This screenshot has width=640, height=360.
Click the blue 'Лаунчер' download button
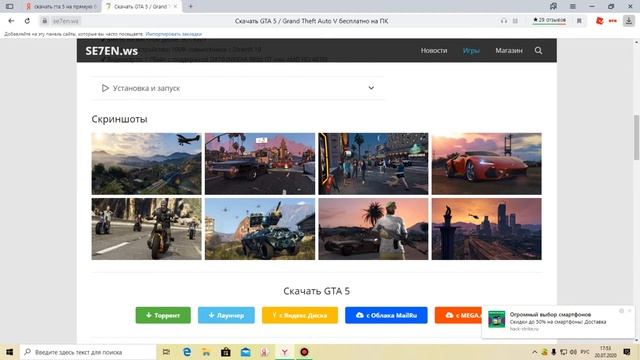pyautogui.click(x=226, y=315)
